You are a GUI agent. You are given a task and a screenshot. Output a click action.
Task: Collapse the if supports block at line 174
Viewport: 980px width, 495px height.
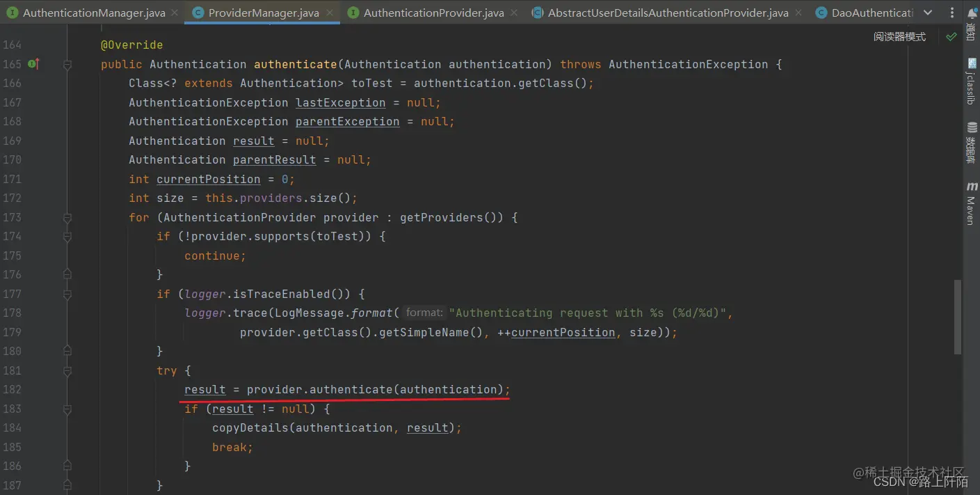click(67, 237)
